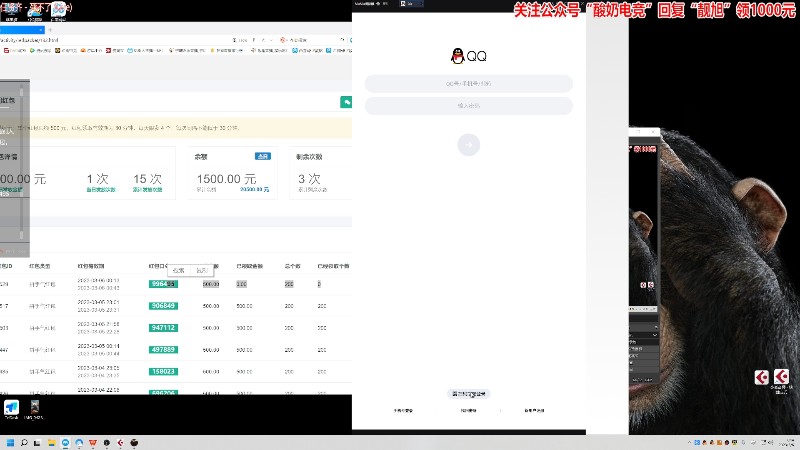Click the left popup button above table
The height and width of the screenshot is (450, 800).
179,270
